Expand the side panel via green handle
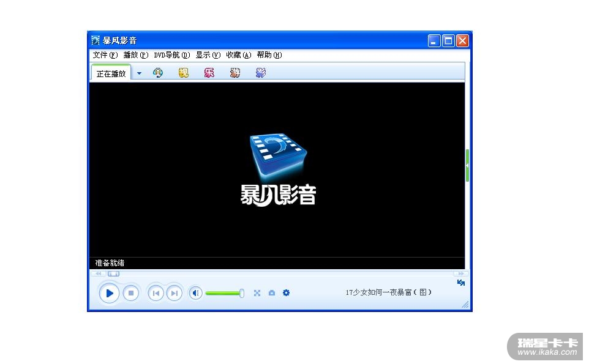Viewport: 589px width, 364px height. coord(467,166)
